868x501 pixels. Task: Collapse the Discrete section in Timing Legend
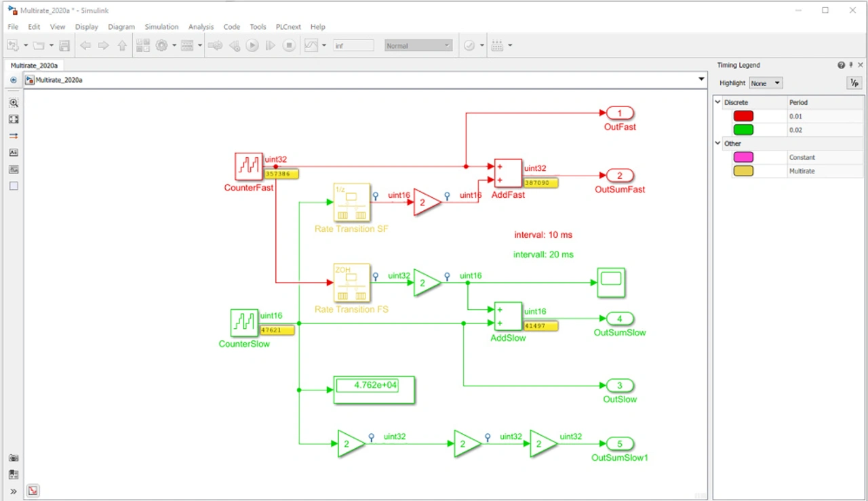[x=718, y=102]
